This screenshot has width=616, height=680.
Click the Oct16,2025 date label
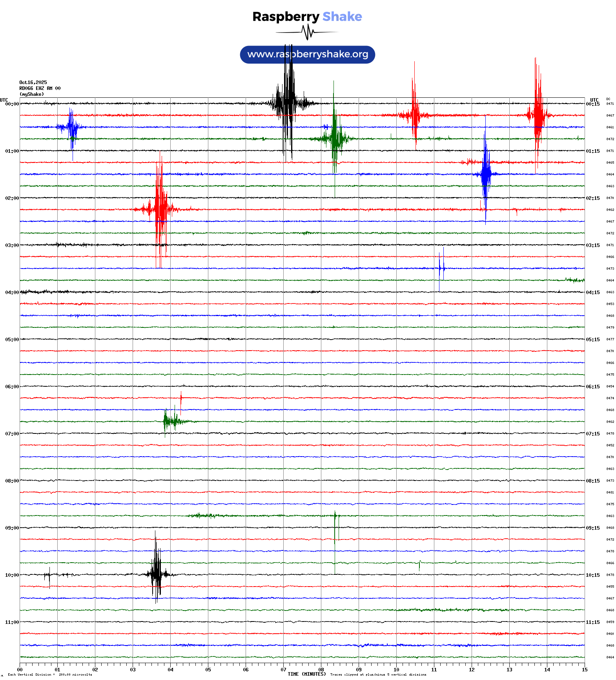point(33,82)
